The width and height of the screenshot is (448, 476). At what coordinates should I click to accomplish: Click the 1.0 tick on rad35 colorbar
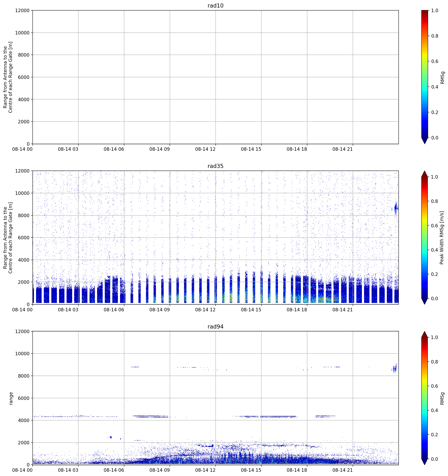435,177
